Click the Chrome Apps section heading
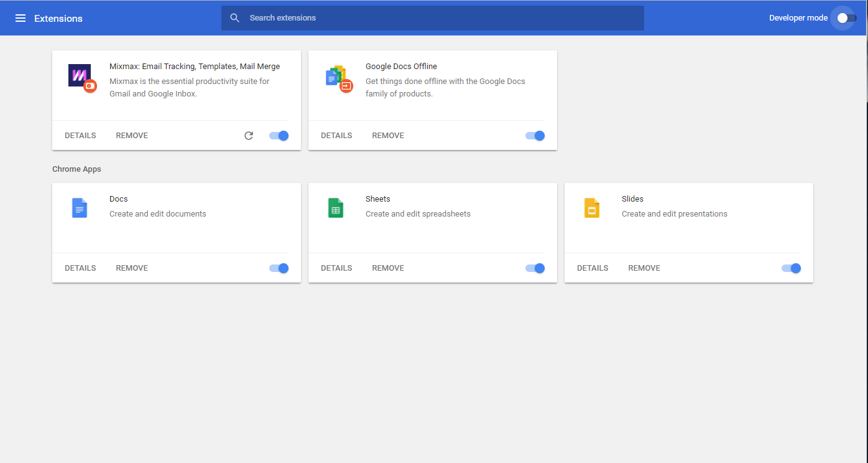This screenshot has height=463, width=868. [76, 169]
